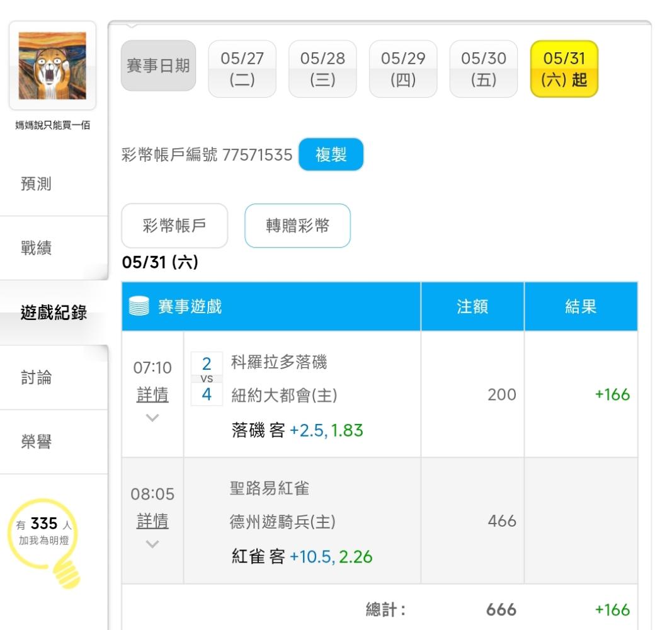Copy account number with 複製 button
This screenshot has width=672, height=630.
pyautogui.click(x=331, y=154)
